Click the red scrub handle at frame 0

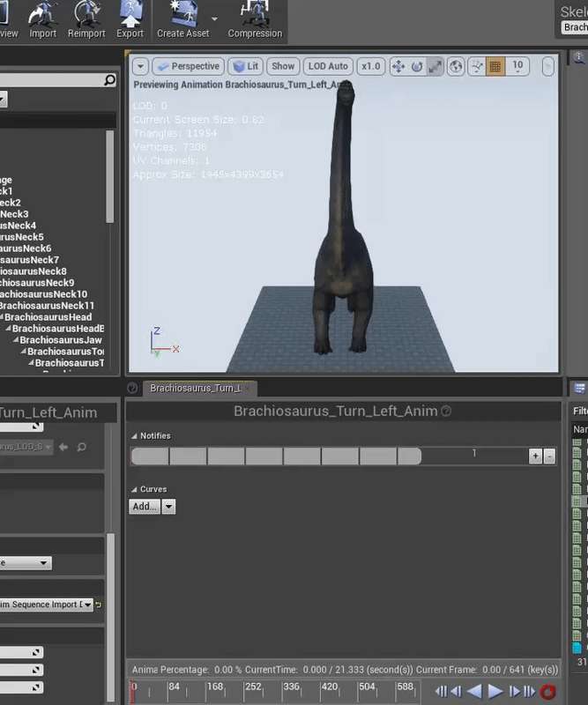click(132, 692)
